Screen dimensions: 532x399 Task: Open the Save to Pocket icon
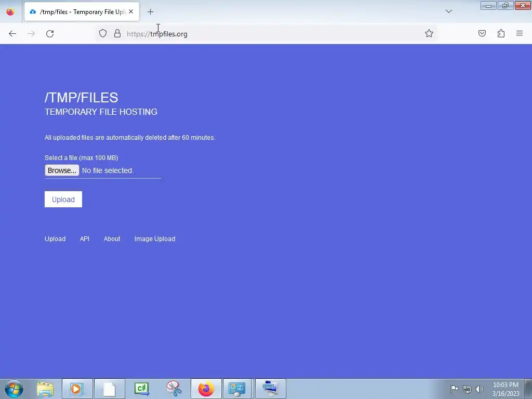tap(482, 33)
